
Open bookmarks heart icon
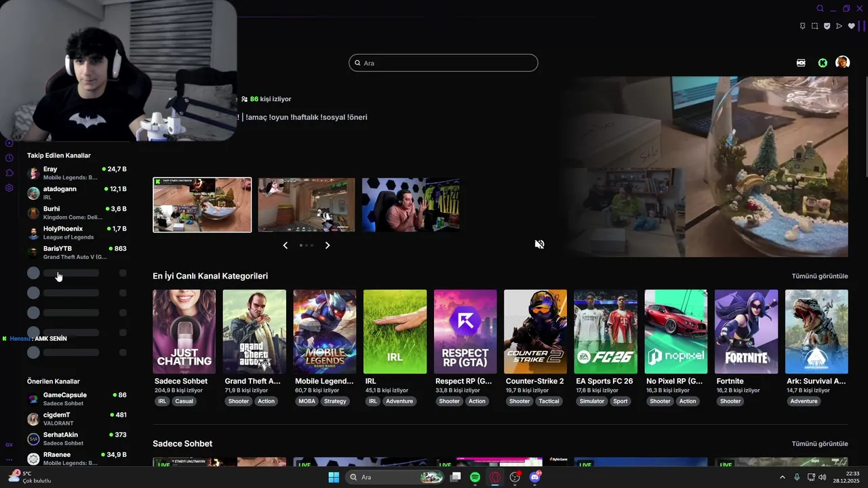pyautogui.click(x=851, y=26)
